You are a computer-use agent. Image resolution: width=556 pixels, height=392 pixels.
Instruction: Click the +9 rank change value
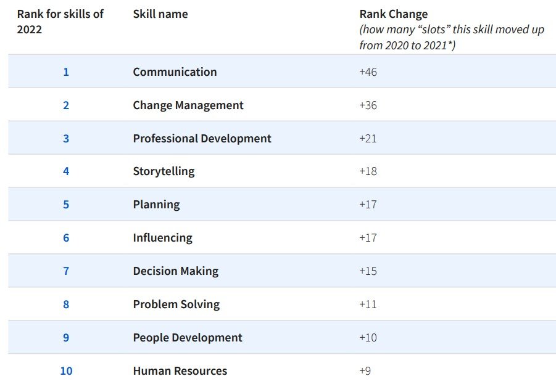click(x=365, y=371)
